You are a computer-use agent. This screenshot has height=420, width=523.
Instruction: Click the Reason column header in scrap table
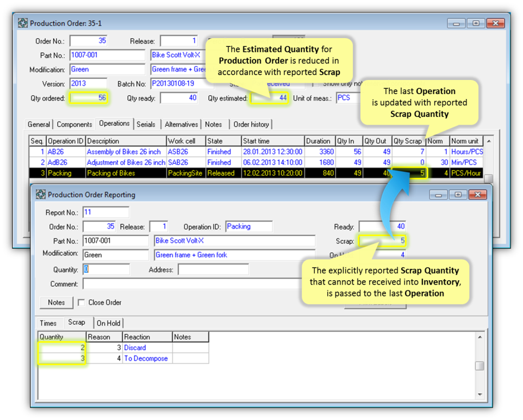[x=104, y=337]
